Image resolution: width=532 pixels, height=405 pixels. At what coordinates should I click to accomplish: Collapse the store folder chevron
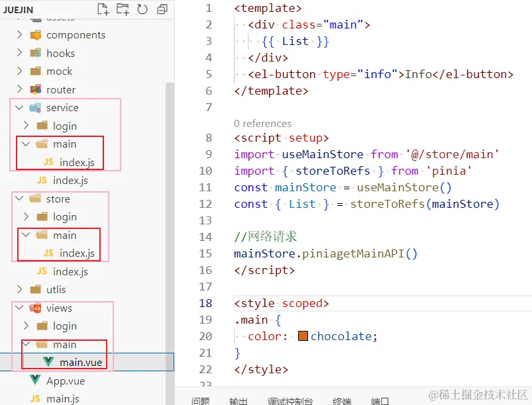pos(19,199)
